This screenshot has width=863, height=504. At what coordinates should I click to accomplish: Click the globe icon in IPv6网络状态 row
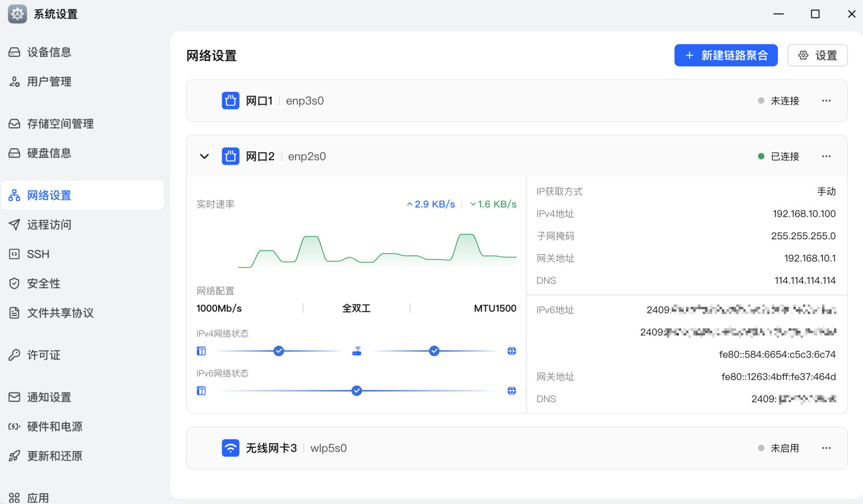[x=511, y=391]
